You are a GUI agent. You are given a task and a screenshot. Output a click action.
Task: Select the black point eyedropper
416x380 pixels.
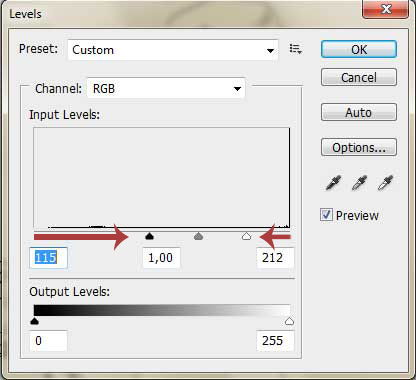(333, 183)
